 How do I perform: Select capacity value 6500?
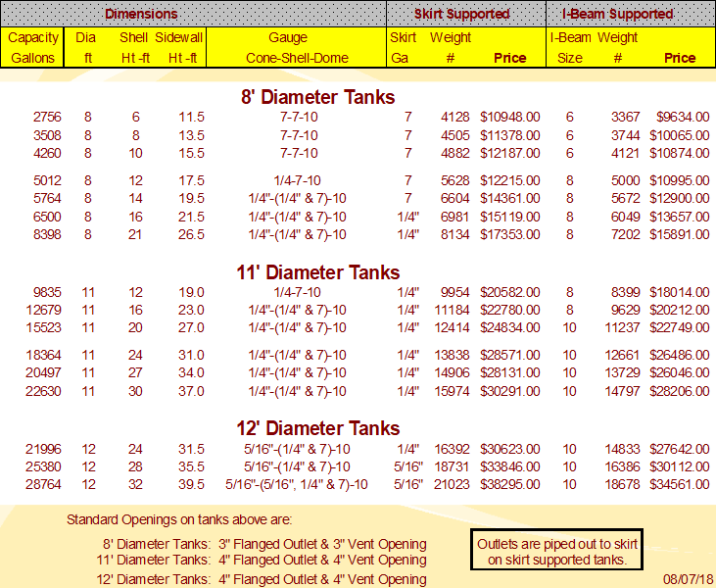point(47,217)
